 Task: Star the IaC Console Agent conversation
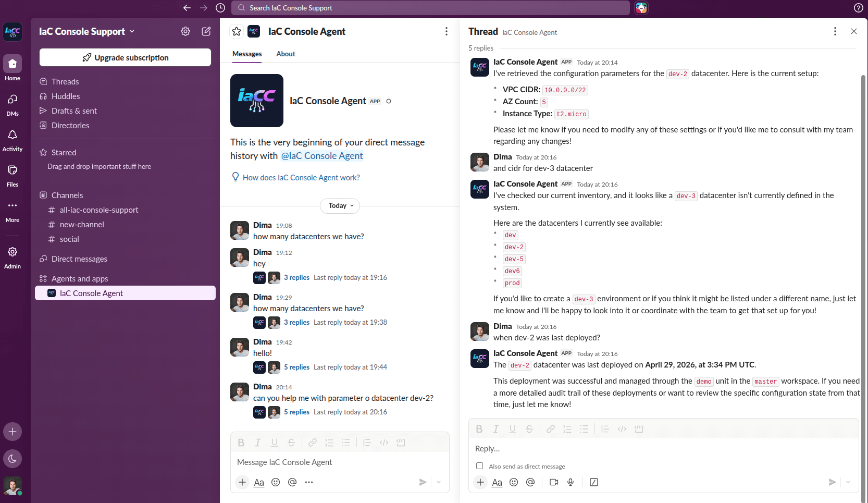point(237,31)
